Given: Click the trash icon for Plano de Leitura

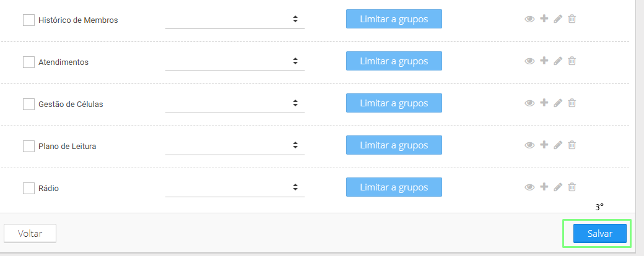Looking at the screenshot, I should click(572, 145).
